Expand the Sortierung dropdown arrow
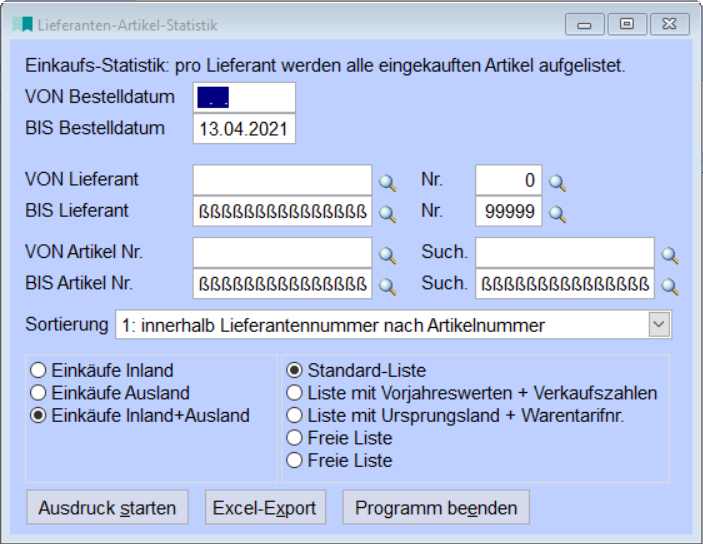The width and height of the screenshot is (703, 544). (x=658, y=324)
